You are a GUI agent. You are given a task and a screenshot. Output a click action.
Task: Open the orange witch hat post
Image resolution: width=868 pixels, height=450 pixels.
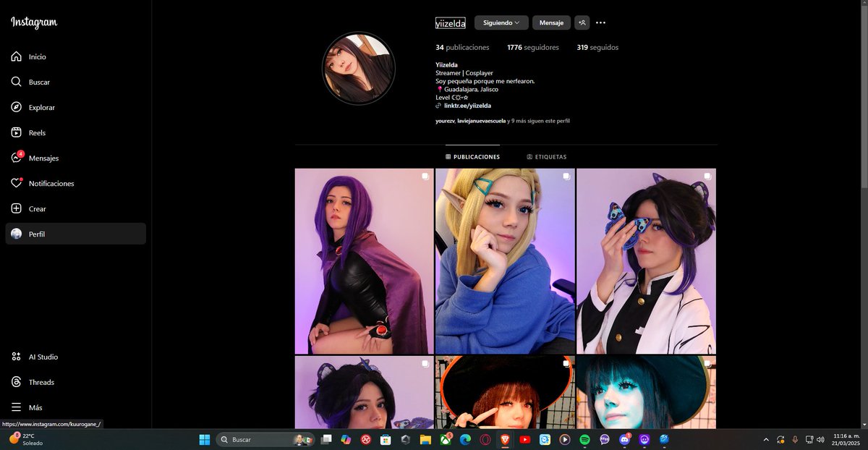pyautogui.click(x=505, y=392)
